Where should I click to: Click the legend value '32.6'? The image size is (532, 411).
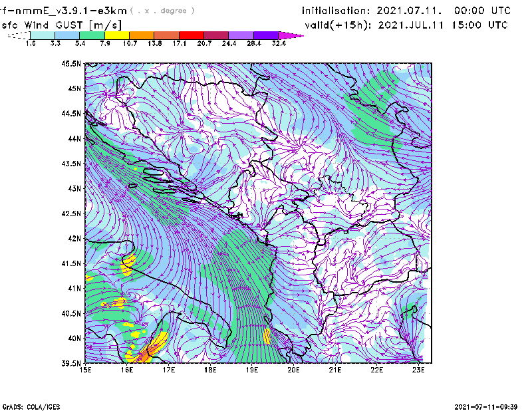279,43
